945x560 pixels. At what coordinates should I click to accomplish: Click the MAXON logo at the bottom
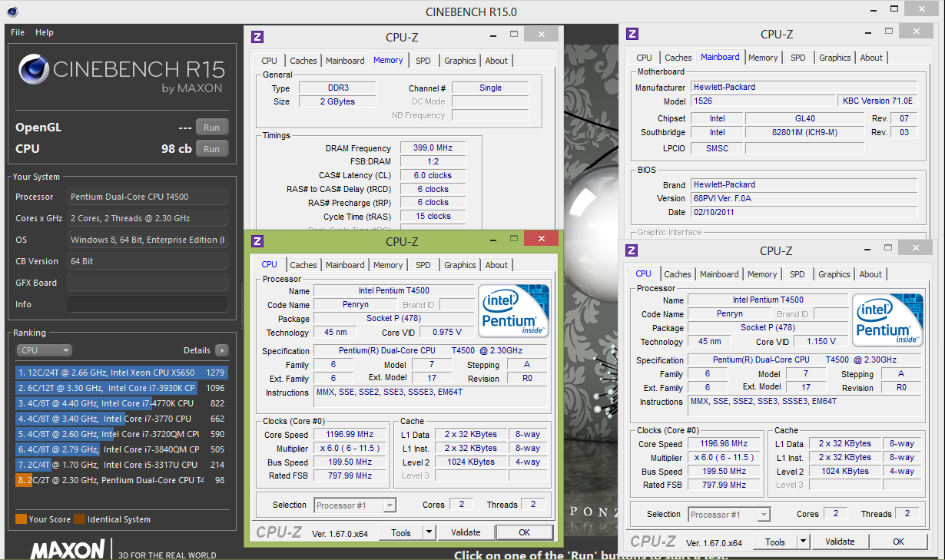pos(68,549)
